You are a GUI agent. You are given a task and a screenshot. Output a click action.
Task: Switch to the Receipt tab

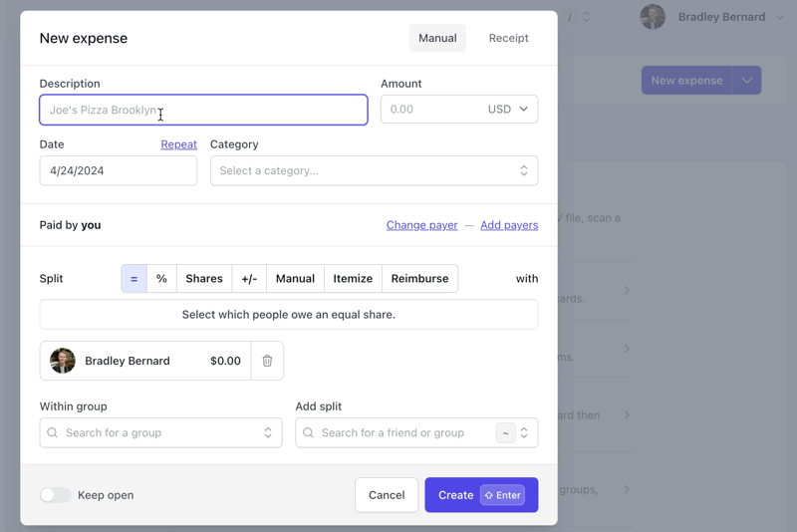[508, 38]
